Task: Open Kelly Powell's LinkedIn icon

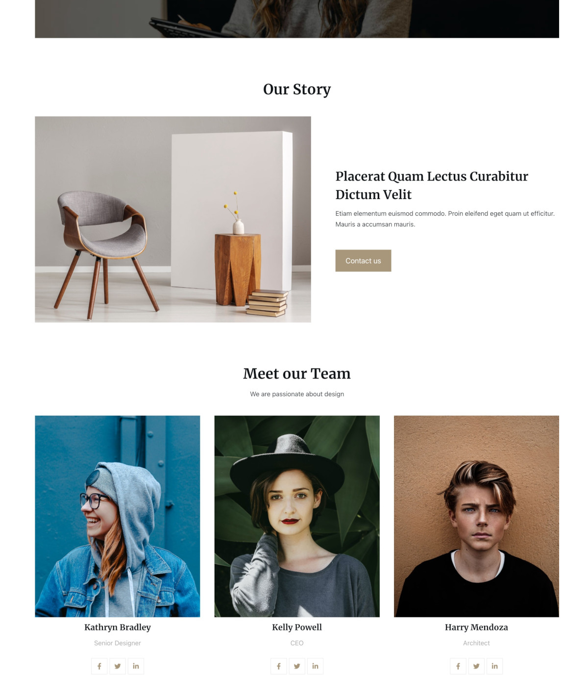Action: coord(315,666)
